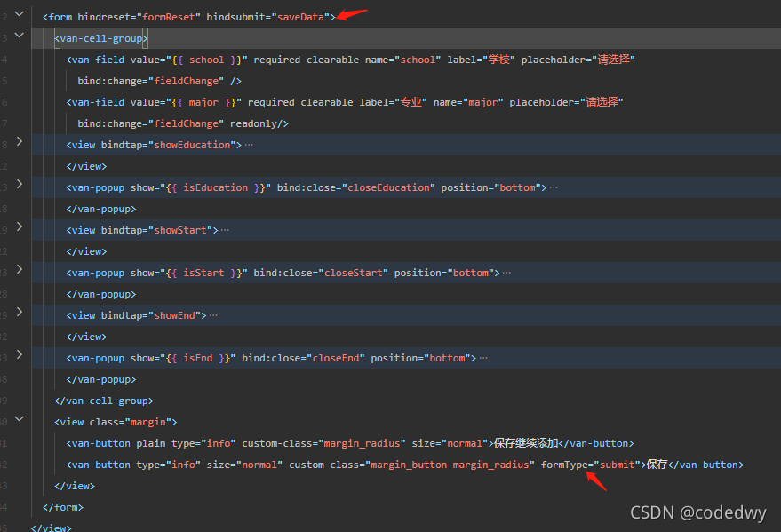
Task: Click the "保存继续添加" button text
Action: tap(526, 443)
